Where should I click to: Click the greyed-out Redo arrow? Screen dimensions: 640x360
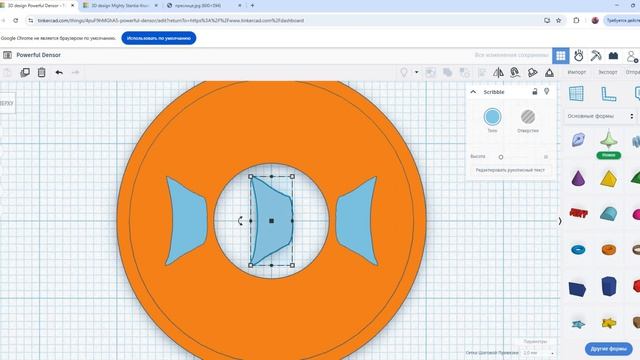(76, 73)
